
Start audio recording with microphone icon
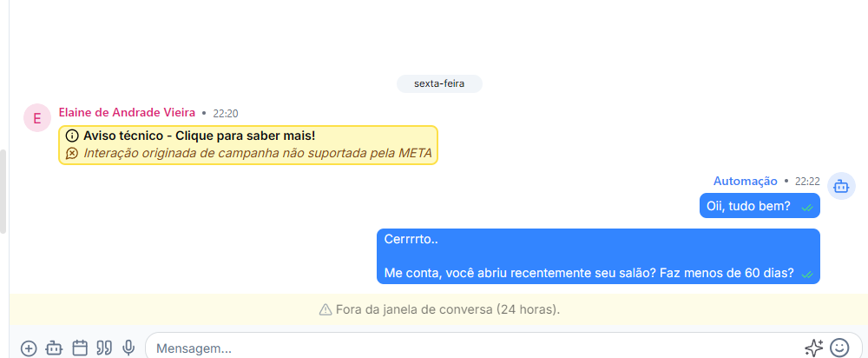(128, 348)
